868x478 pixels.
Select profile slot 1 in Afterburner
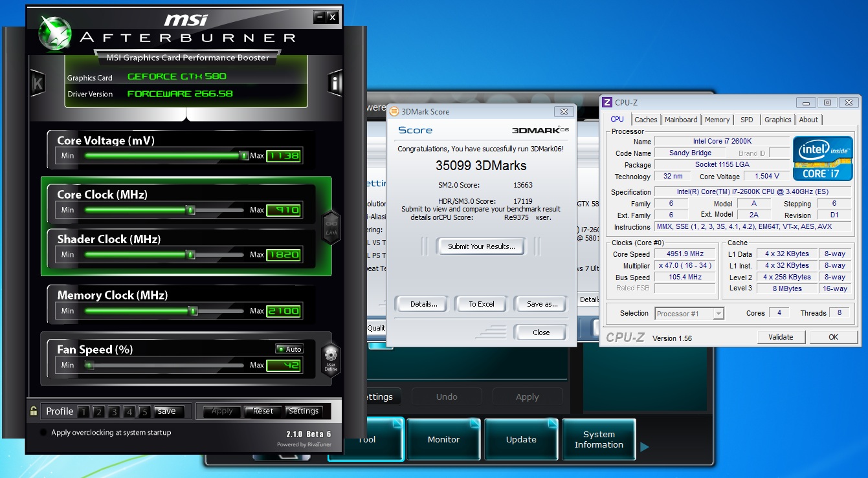83,412
